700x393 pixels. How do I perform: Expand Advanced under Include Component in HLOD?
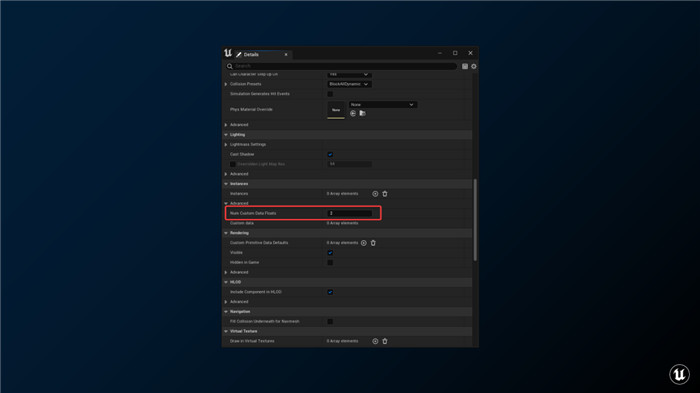click(x=226, y=302)
